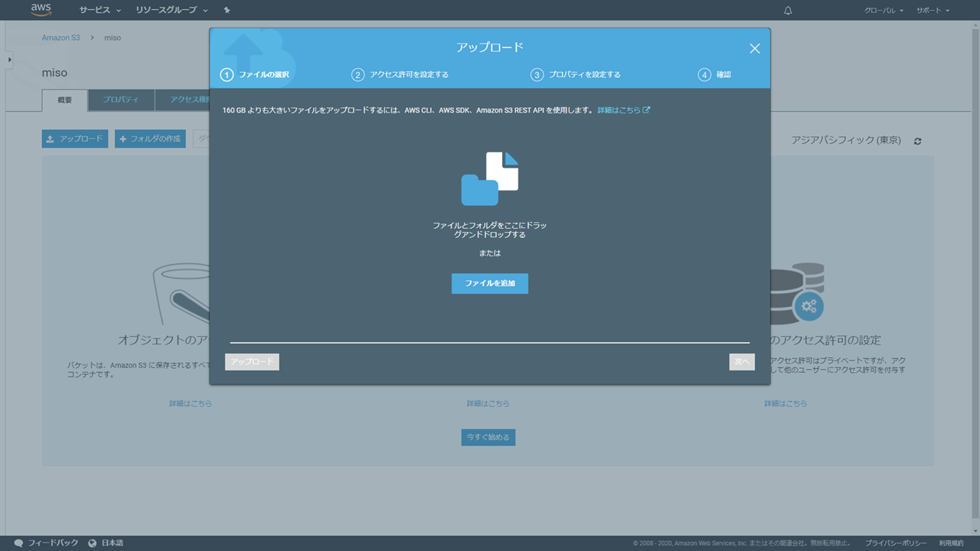Close the upload dialog with X
Screen dimensions: 980x551
pos(754,48)
